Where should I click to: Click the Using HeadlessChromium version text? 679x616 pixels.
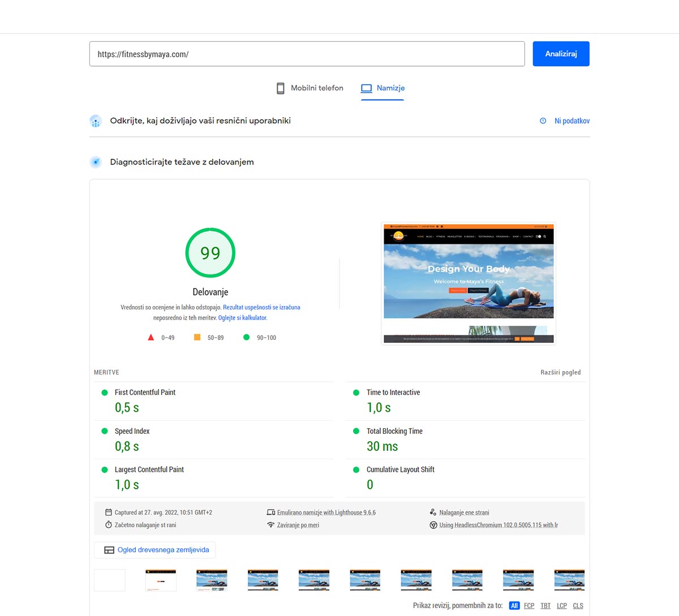pyautogui.click(x=498, y=525)
